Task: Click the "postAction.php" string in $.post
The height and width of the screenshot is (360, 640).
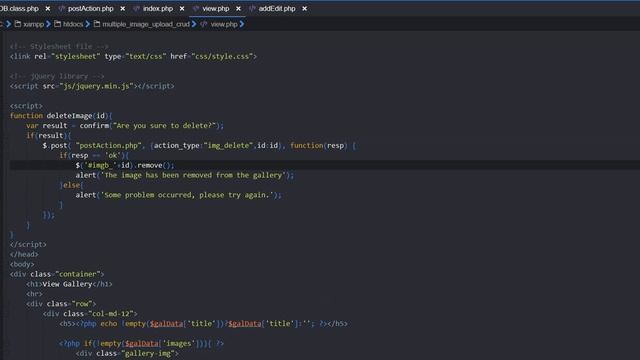Action: pos(109,145)
